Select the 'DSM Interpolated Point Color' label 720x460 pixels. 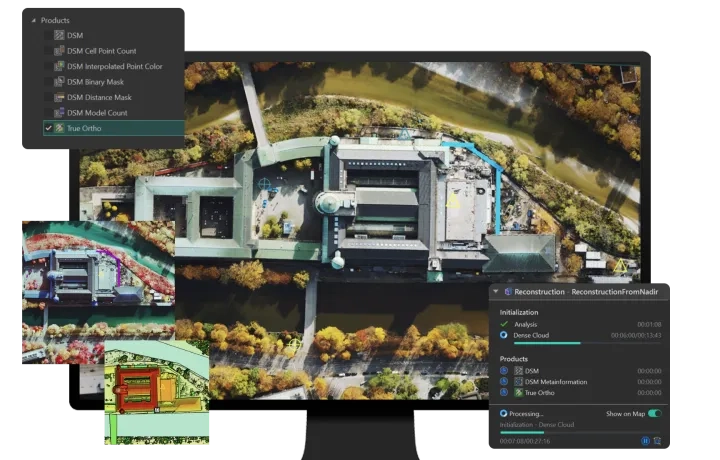[115, 67]
